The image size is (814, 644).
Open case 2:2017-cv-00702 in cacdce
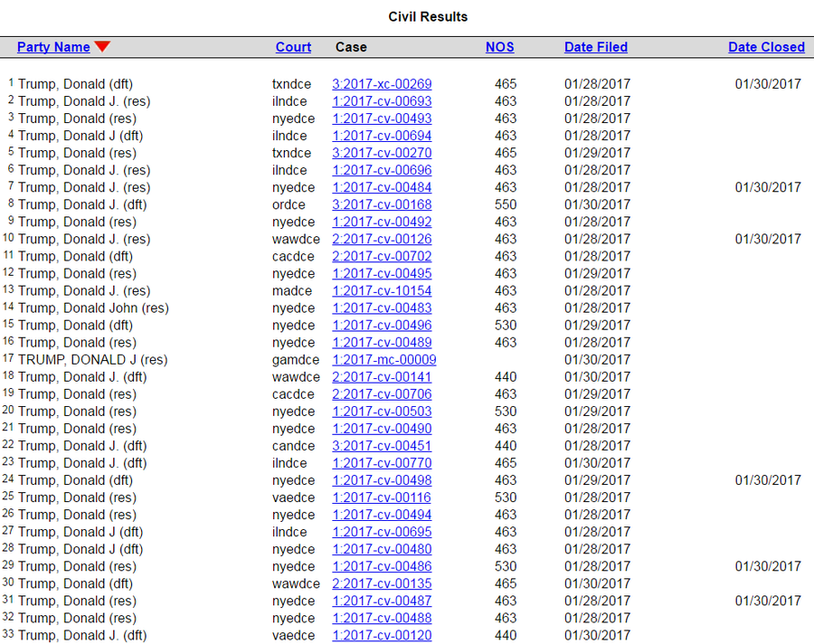pyautogui.click(x=382, y=256)
